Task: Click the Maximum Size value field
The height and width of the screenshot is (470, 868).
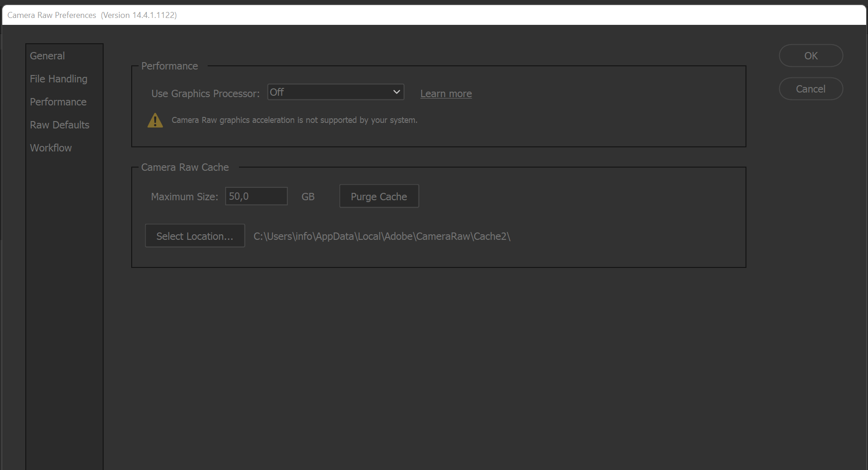Action: [256, 196]
